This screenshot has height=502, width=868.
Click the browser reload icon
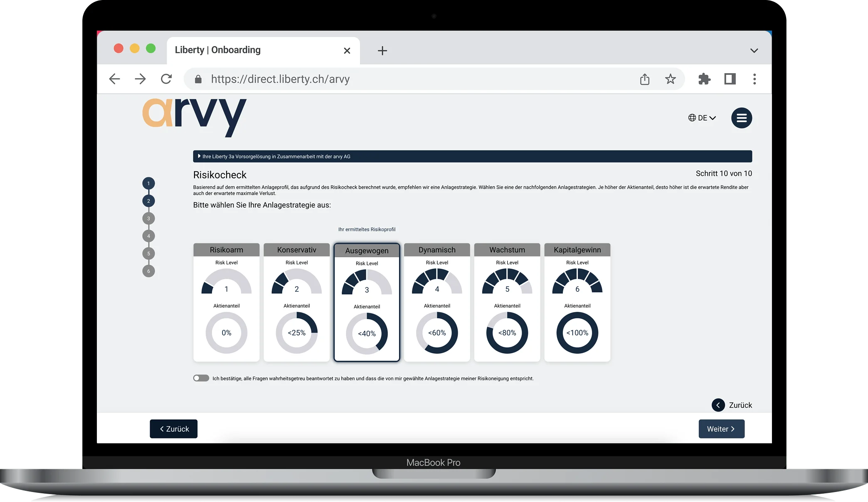[x=166, y=79]
